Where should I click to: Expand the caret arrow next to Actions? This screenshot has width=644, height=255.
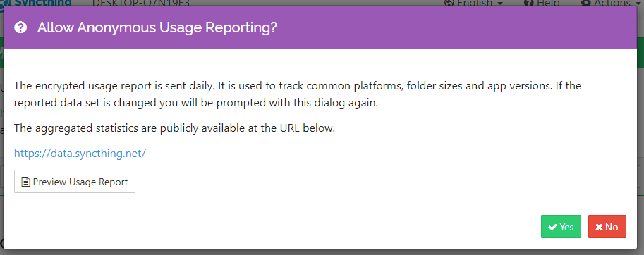(x=638, y=4)
